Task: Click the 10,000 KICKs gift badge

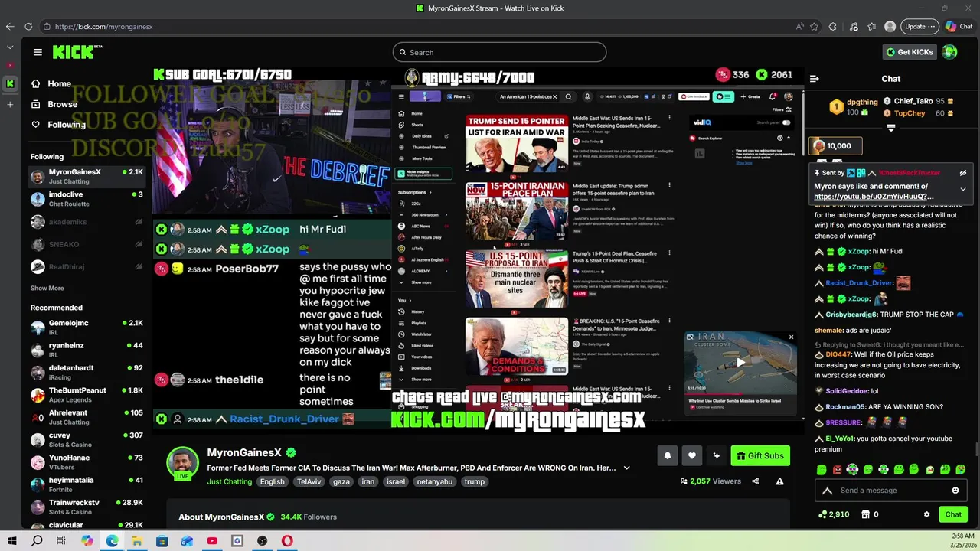Action: tap(835, 145)
